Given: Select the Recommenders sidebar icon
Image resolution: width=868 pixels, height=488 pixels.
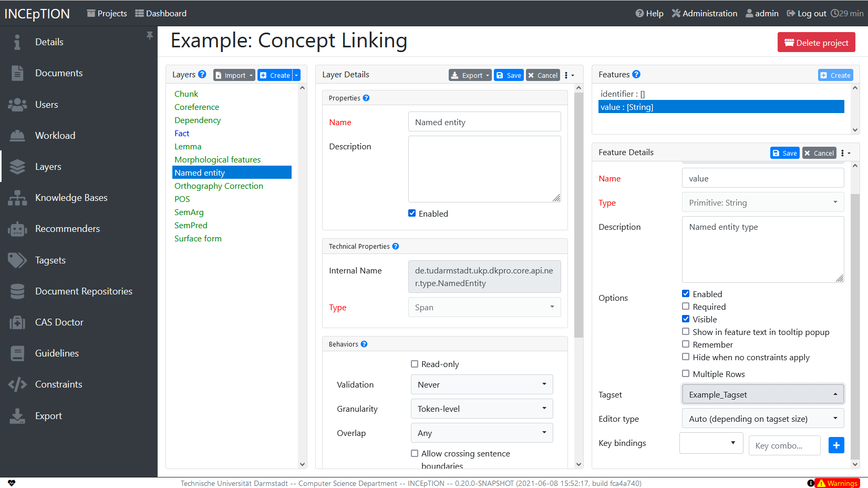Looking at the screenshot, I should (17, 228).
